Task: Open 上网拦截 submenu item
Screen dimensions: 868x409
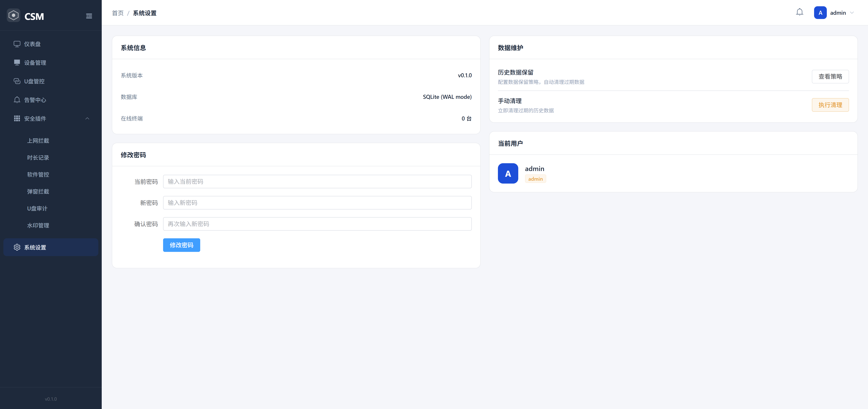Action: [38, 141]
